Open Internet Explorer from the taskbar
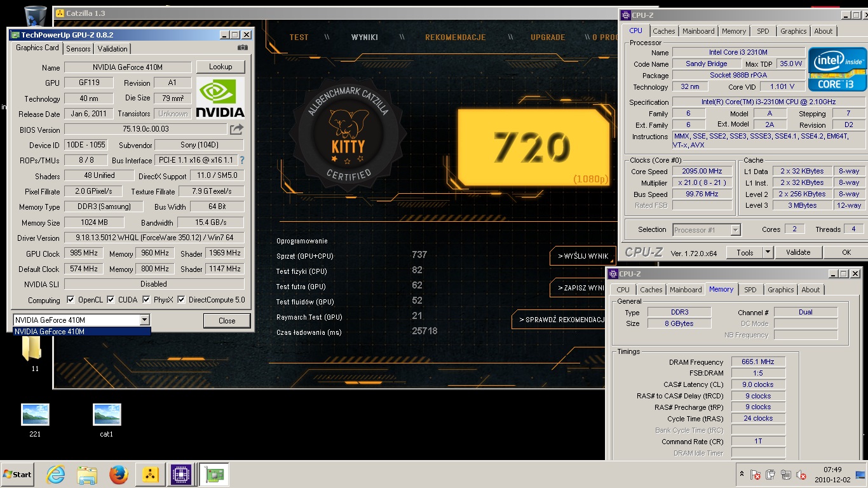 (56, 475)
